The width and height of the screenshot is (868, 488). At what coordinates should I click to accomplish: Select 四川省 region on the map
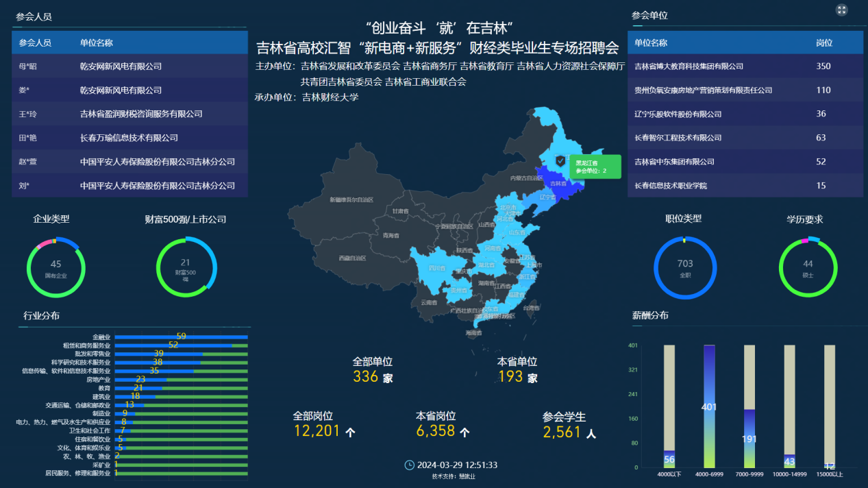click(437, 268)
